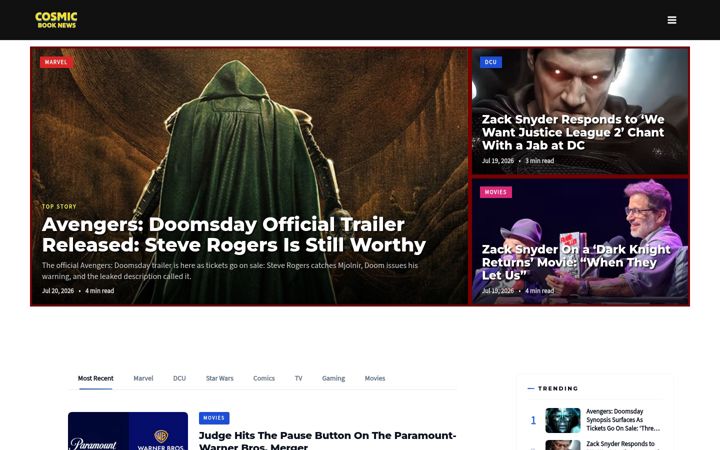Open 'We Want Justice League 2' Chant article

coord(573,132)
